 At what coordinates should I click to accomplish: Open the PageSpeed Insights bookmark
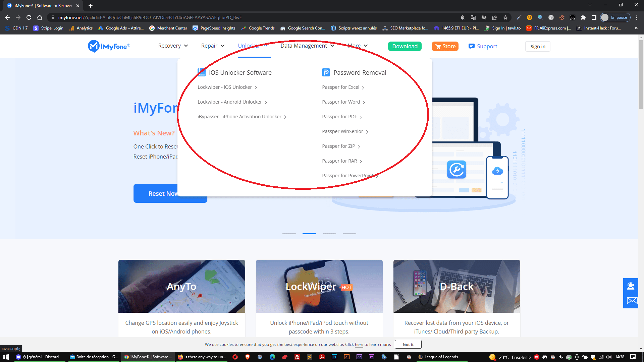(214, 28)
